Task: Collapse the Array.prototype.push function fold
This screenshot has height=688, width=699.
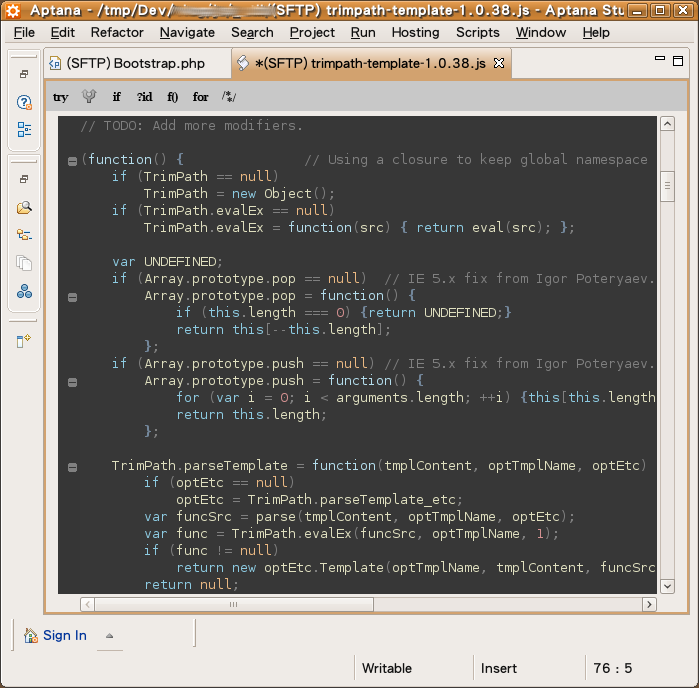Action: click(x=72, y=382)
